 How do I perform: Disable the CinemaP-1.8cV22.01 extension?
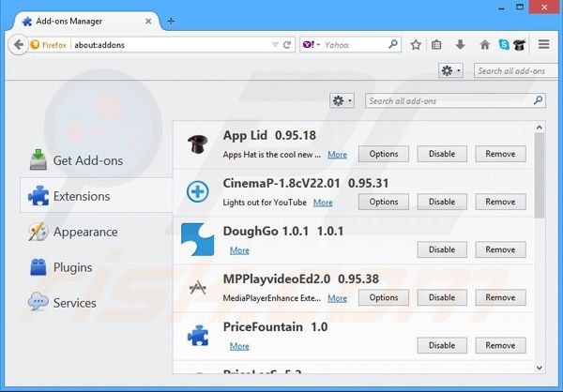[x=442, y=202]
